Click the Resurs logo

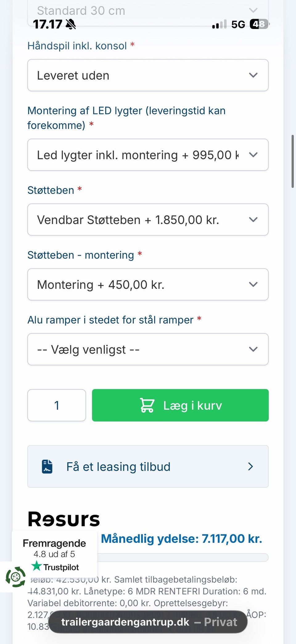coord(64,519)
